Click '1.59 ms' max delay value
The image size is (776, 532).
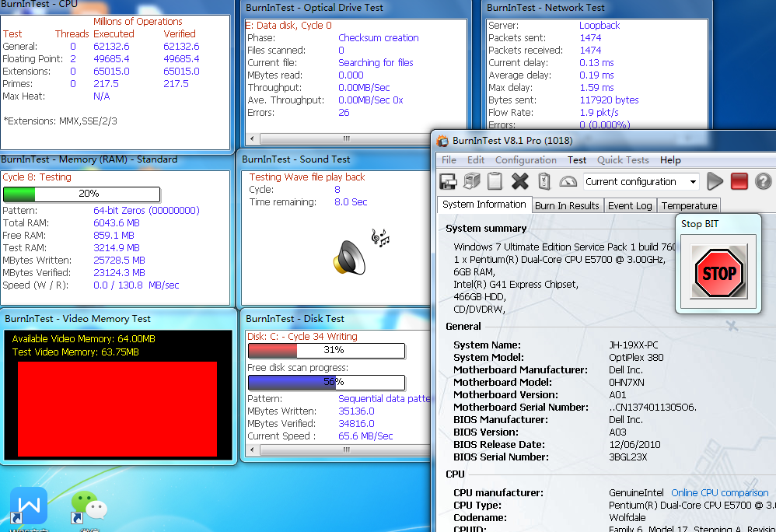[x=596, y=88]
